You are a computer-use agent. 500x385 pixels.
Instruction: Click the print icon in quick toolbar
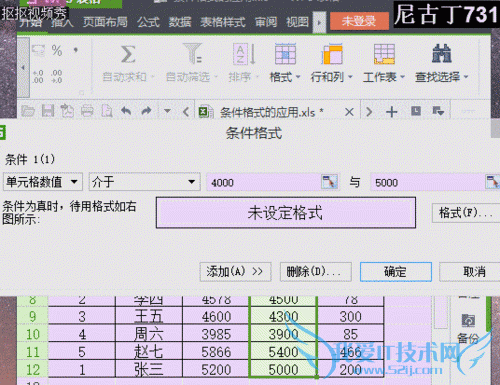pos(87,111)
